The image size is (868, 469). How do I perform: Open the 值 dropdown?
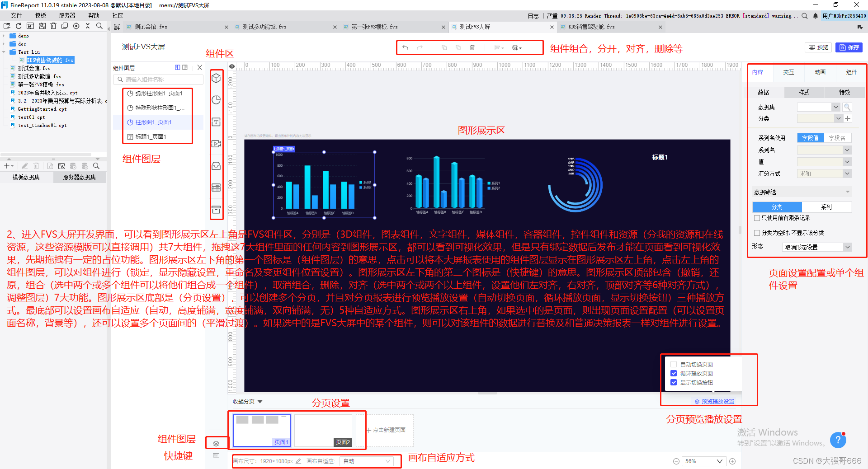pos(824,162)
